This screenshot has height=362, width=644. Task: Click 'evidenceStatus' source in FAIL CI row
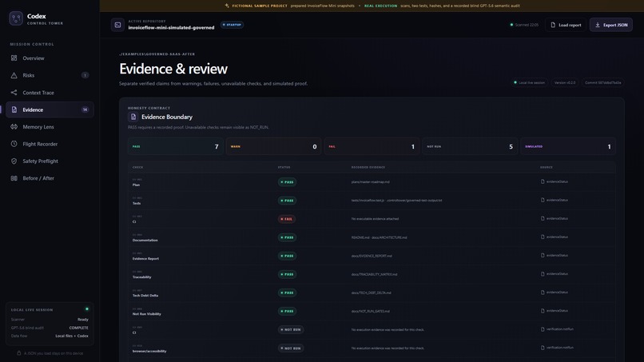coord(558,219)
